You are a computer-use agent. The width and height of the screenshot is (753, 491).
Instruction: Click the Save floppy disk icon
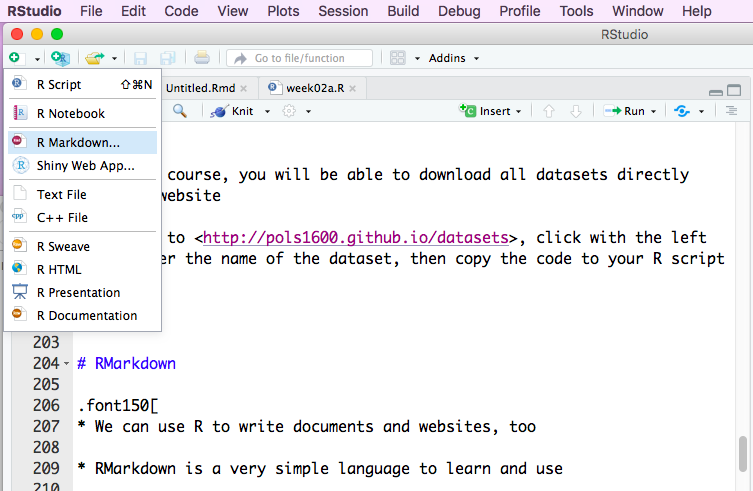[140, 58]
